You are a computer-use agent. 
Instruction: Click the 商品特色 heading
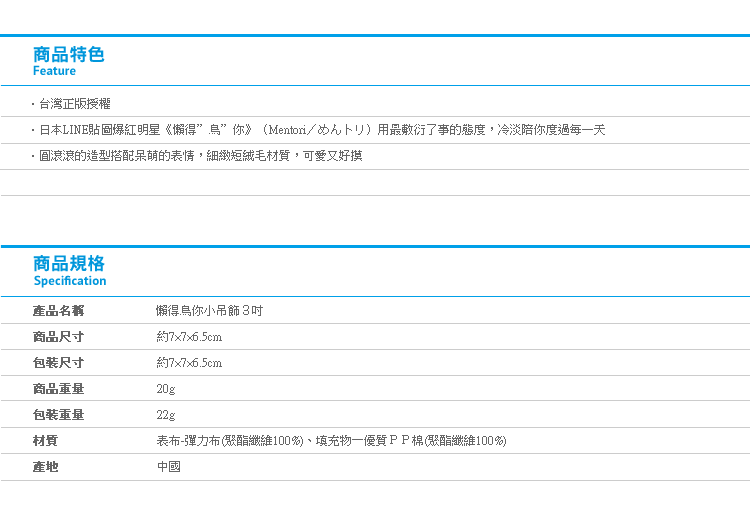coord(68,55)
